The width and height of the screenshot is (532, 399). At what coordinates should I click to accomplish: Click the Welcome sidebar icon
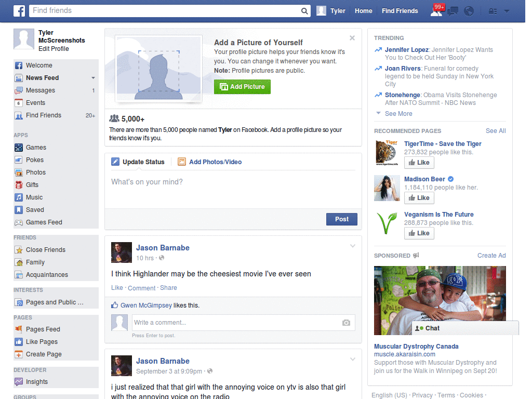coord(19,65)
